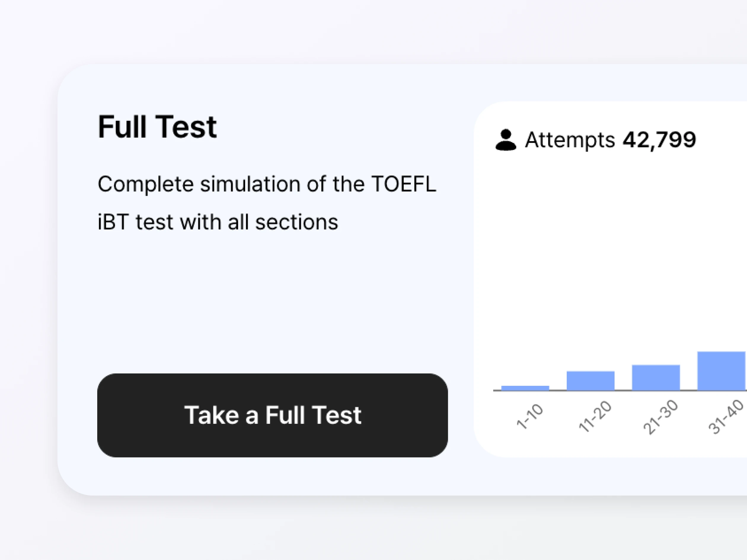
Task: Click the empty white area of the attempts chart
Action: click(x=608, y=253)
